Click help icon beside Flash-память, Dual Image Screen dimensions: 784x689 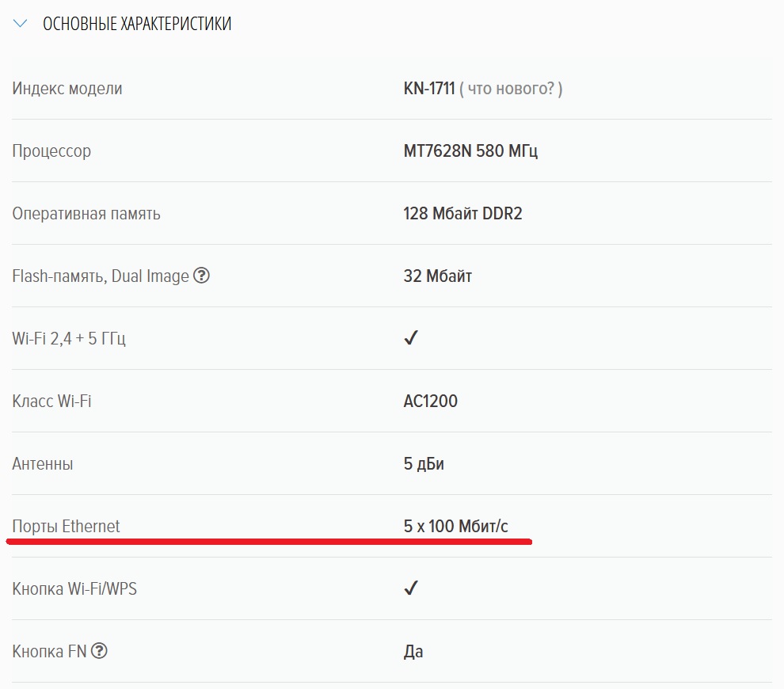pyautogui.click(x=202, y=276)
